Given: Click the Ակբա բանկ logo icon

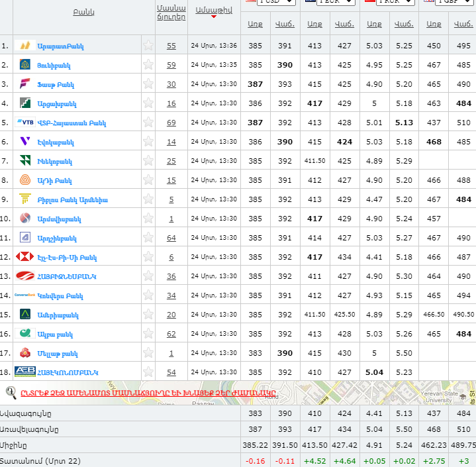Looking at the screenshot, I should coord(25,333).
